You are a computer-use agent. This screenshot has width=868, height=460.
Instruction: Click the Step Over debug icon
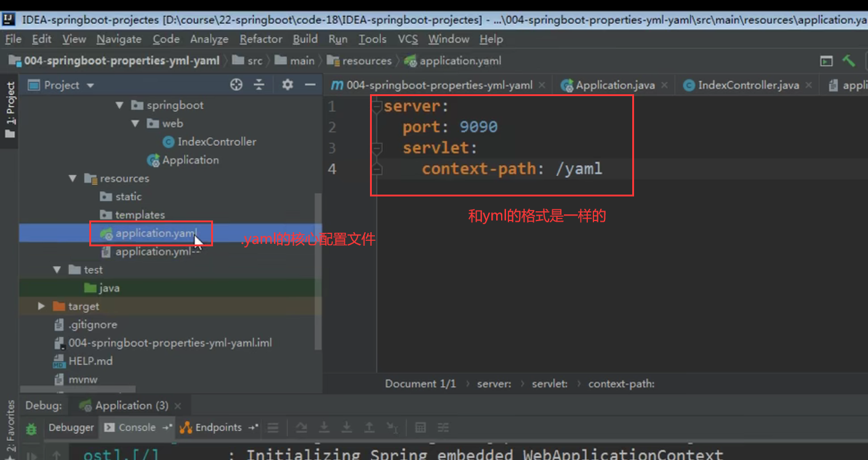[301, 427]
